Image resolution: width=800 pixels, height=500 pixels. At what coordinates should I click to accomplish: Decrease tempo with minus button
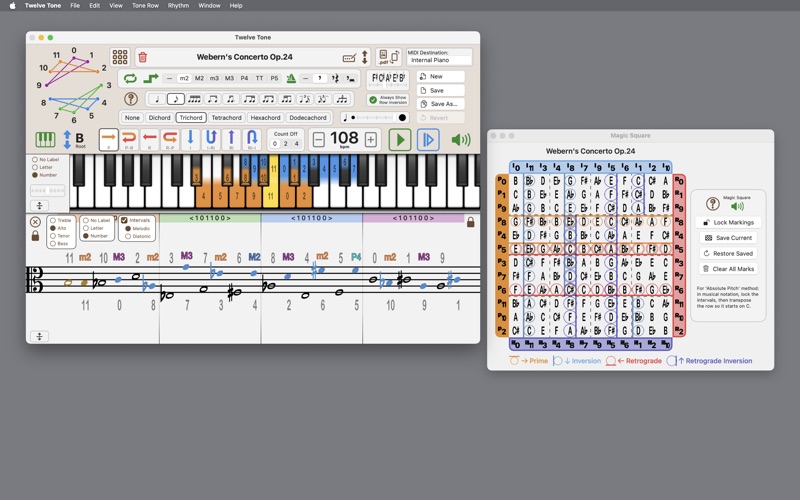(318, 139)
